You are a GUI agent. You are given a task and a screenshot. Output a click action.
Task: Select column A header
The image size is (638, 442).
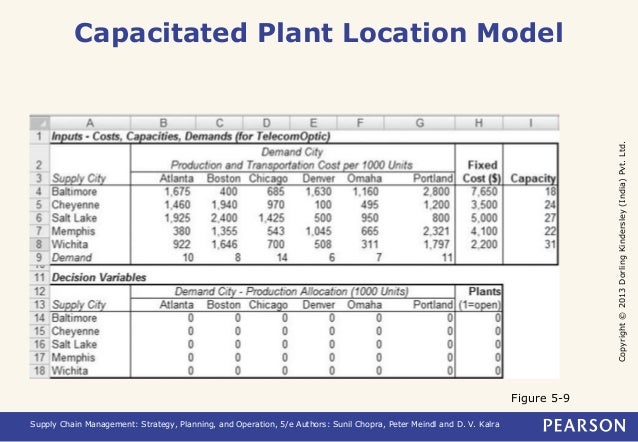(90, 123)
